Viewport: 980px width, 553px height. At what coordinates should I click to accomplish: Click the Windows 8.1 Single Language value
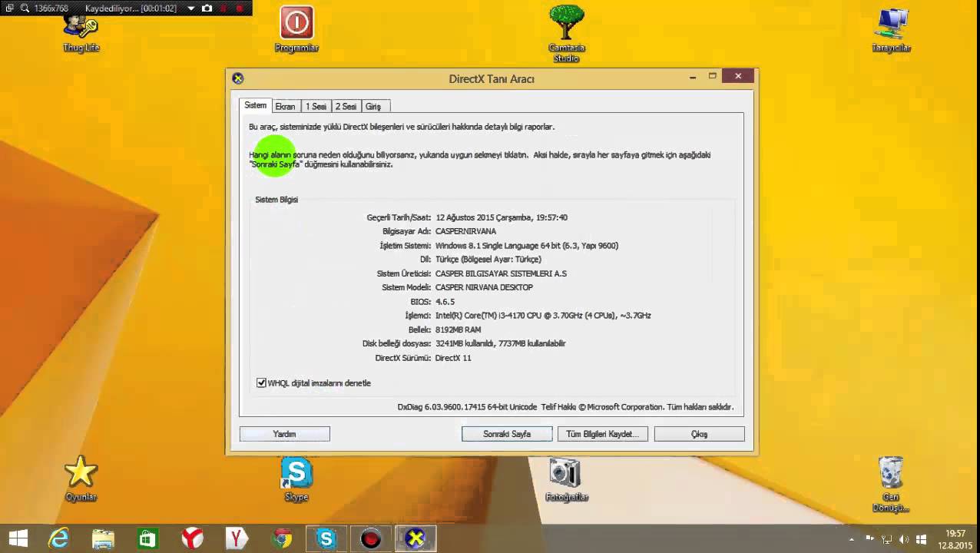tap(527, 246)
